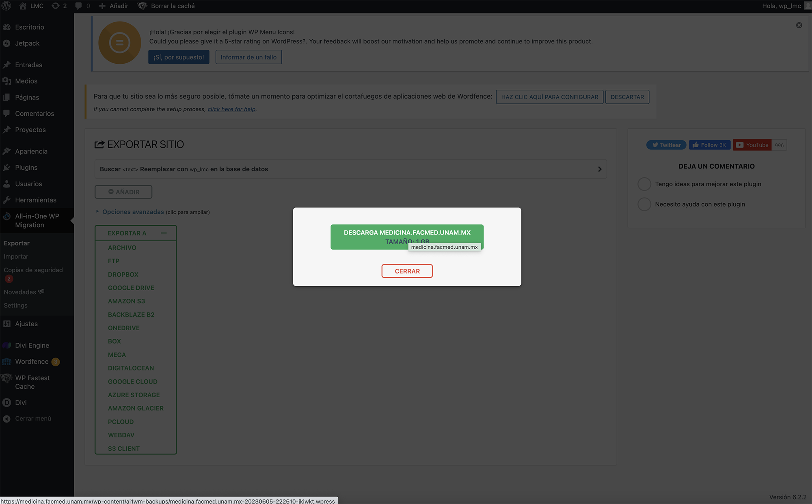Click the Medios media icon

click(6, 81)
